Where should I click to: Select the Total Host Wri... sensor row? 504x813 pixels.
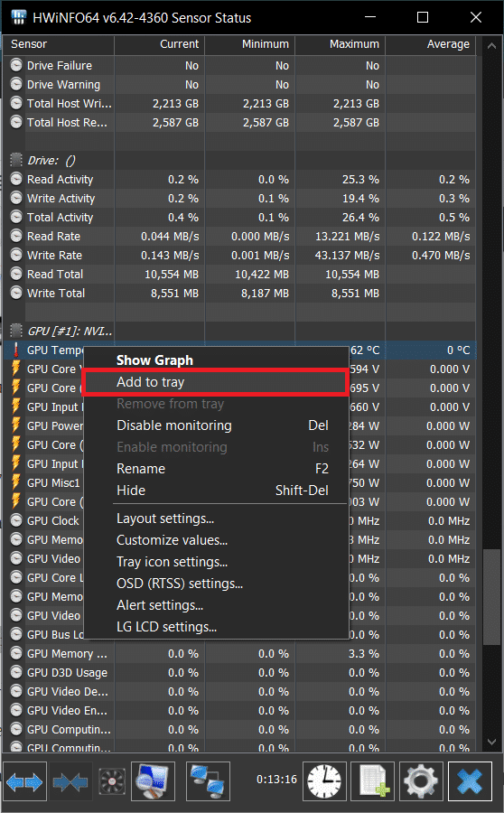[x=240, y=103]
